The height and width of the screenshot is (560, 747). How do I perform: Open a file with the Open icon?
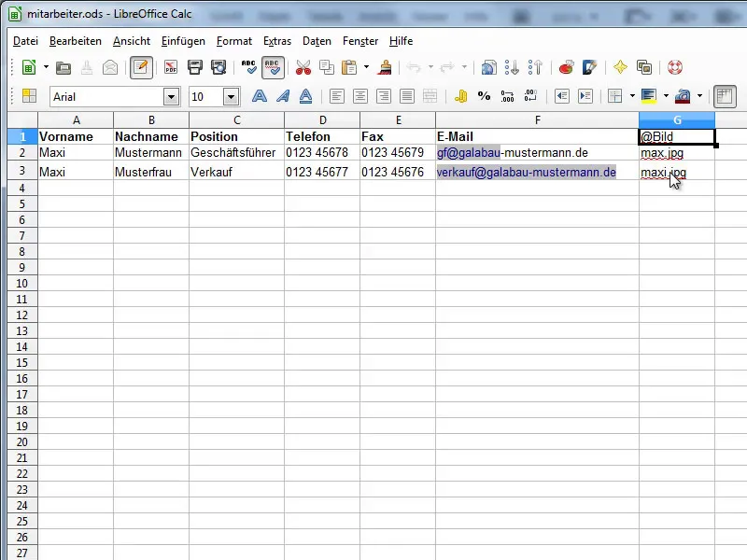[x=63, y=67]
